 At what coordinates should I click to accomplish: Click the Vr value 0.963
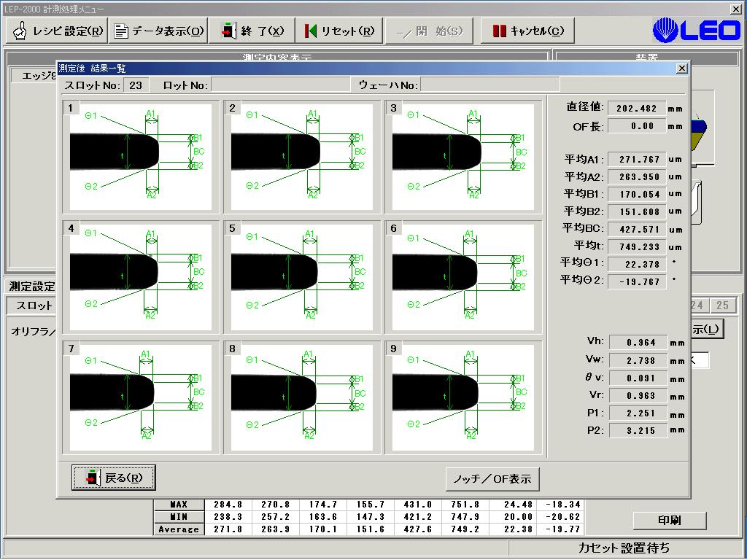(x=638, y=396)
